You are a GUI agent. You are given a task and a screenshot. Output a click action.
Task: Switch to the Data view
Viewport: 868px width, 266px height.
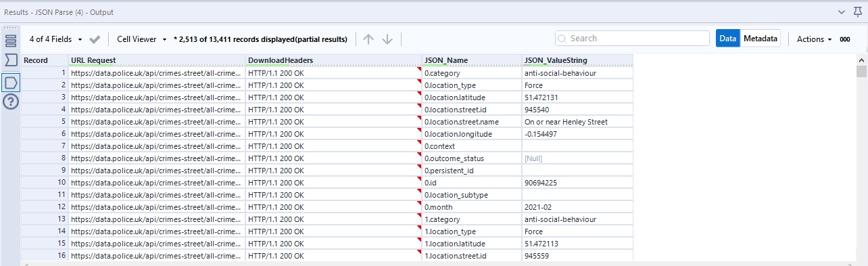coord(728,39)
